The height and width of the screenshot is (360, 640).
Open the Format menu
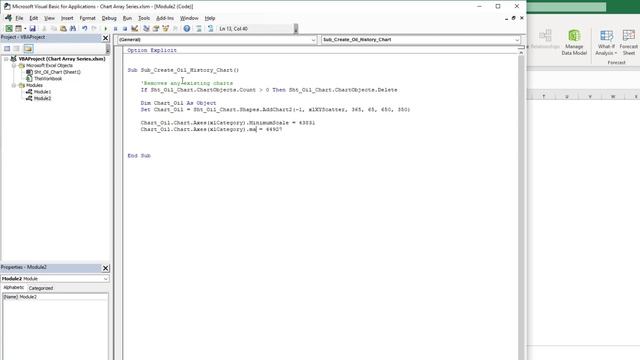click(x=87, y=18)
